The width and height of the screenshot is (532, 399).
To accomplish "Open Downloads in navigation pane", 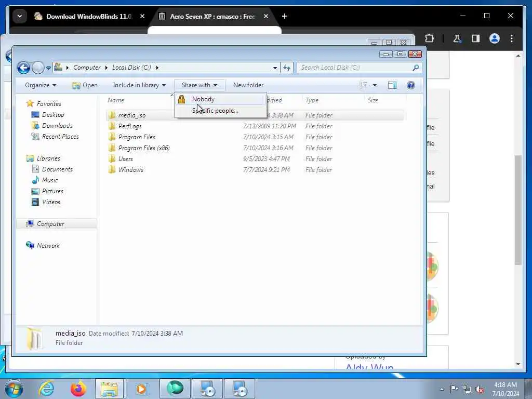I will [x=57, y=126].
